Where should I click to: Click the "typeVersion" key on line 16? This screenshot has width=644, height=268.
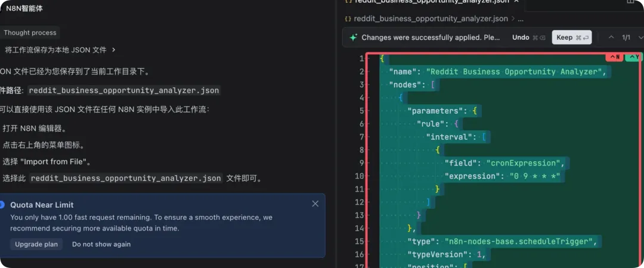tap(438, 254)
